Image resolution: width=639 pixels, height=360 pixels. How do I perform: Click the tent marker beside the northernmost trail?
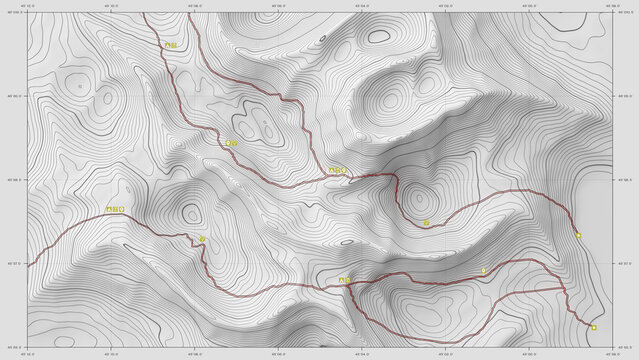click(167, 45)
